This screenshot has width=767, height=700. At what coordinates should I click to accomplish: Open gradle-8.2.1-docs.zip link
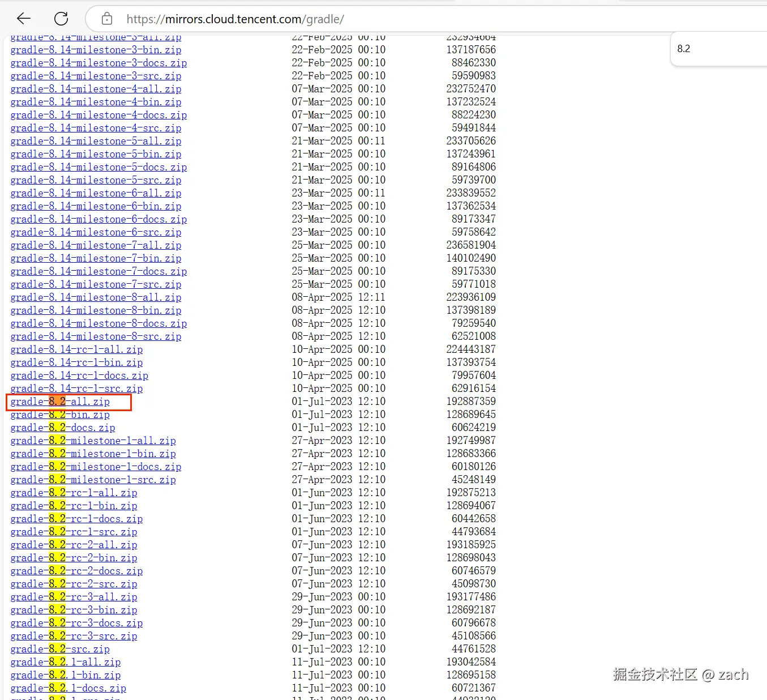(x=68, y=688)
